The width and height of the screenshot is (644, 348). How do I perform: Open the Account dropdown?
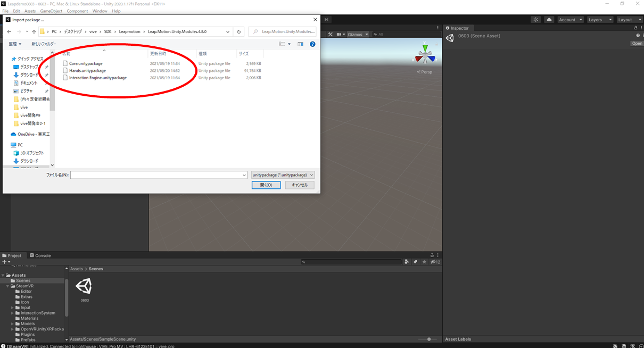569,20
